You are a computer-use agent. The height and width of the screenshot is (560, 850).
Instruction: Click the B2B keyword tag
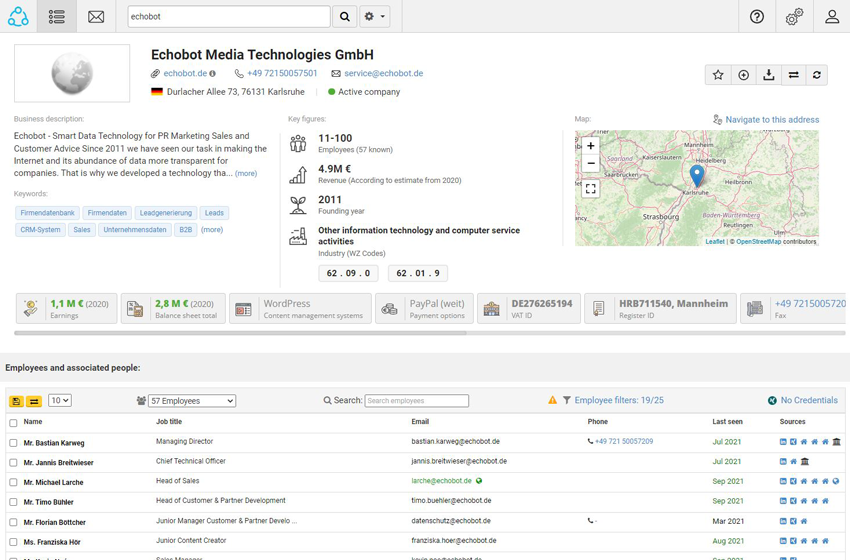(x=185, y=230)
